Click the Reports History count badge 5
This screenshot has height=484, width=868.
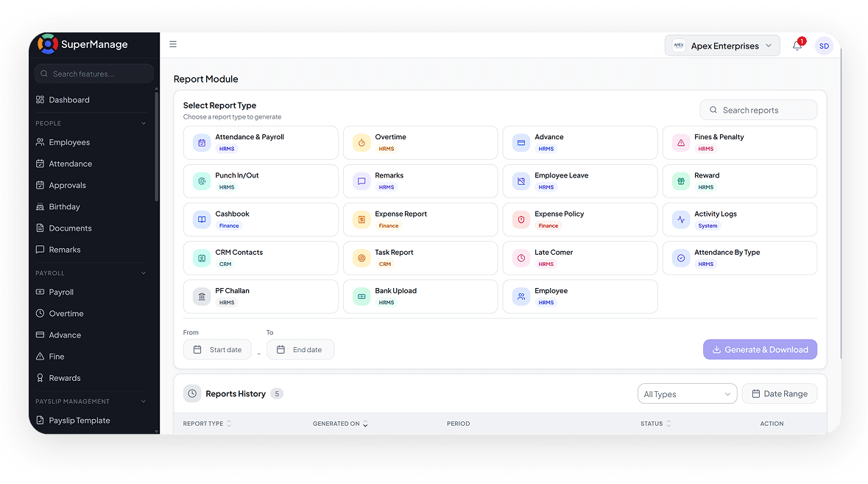pos(277,393)
